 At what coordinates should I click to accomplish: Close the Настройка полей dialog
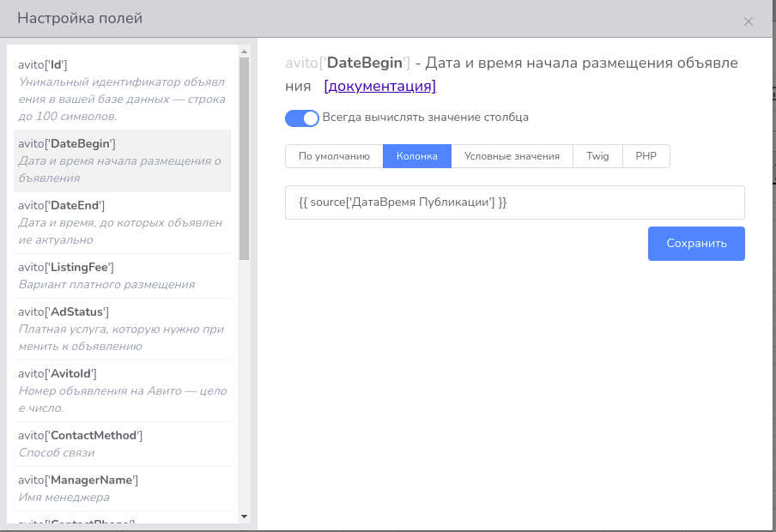pyautogui.click(x=749, y=21)
